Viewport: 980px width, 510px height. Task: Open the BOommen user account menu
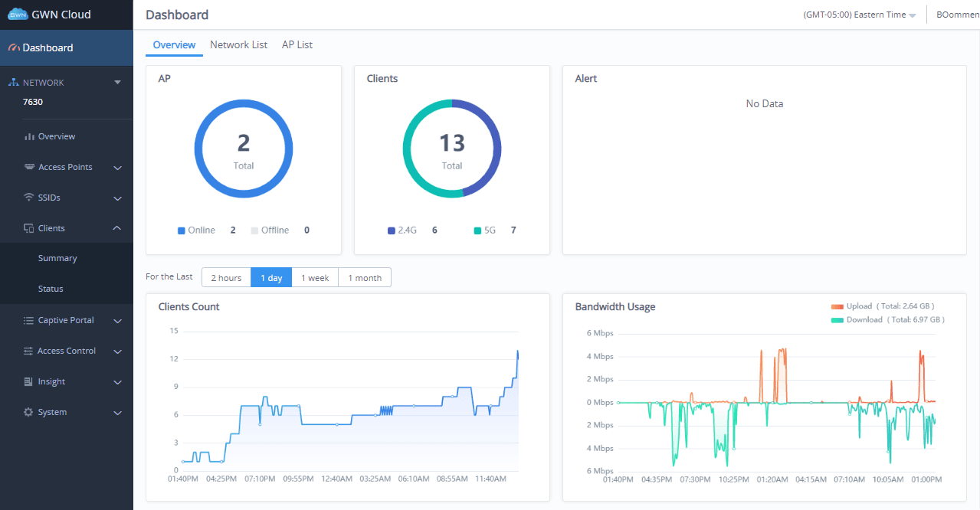click(x=957, y=15)
